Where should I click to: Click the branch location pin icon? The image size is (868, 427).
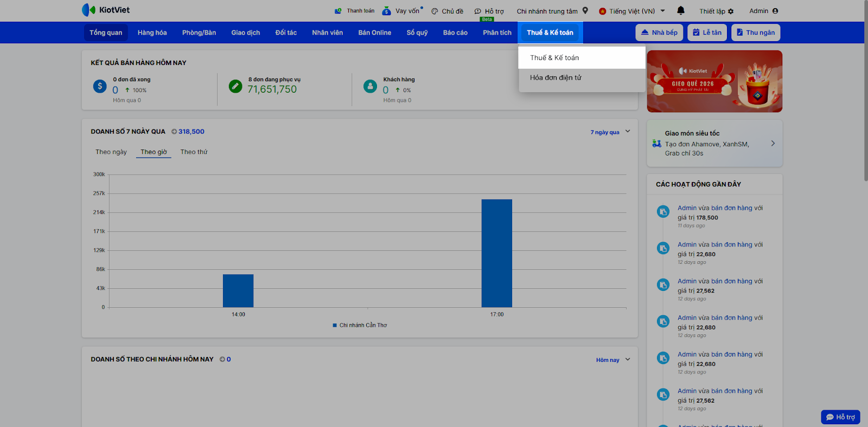coord(585,10)
